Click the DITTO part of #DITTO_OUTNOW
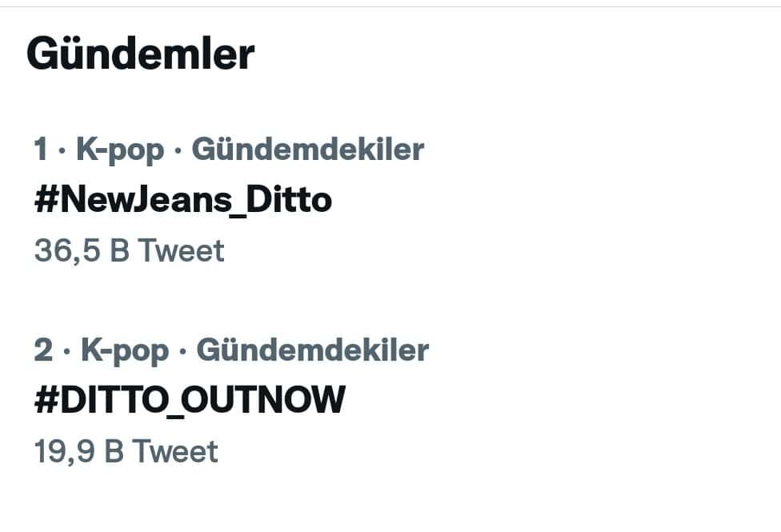The height and width of the screenshot is (532, 781). point(114,400)
